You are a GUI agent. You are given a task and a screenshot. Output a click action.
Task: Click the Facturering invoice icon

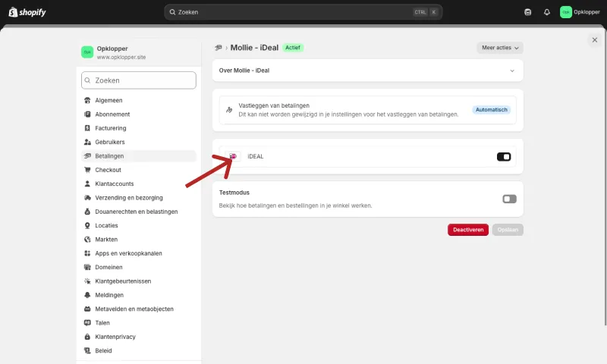tap(87, 128)
